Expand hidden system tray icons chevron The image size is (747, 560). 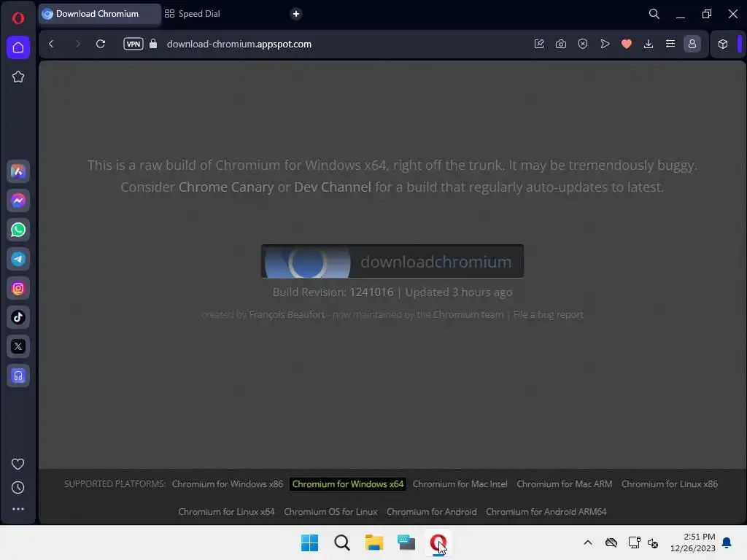(x=588, y=542)
